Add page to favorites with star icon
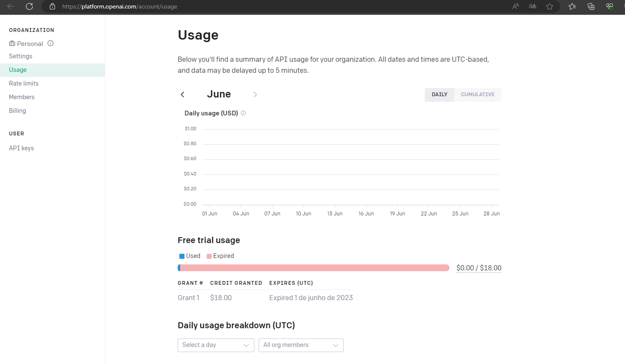The width and height of the screenshot is (625, 364). (550, 6)
